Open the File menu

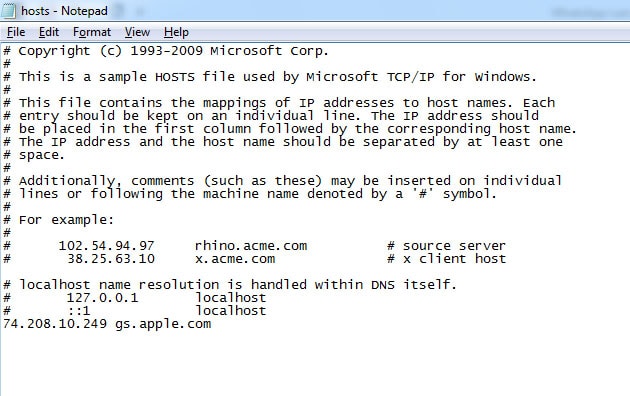(x=16, y=32)
